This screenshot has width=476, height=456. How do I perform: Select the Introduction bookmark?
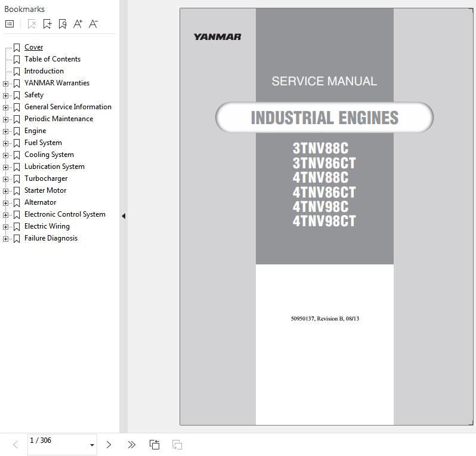(44, 71)
